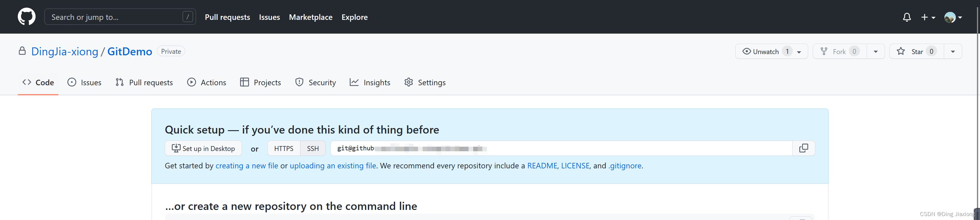The image size is (980, 220).
Task: Open the plus create-new menu
Action: (x=928, y=17)
